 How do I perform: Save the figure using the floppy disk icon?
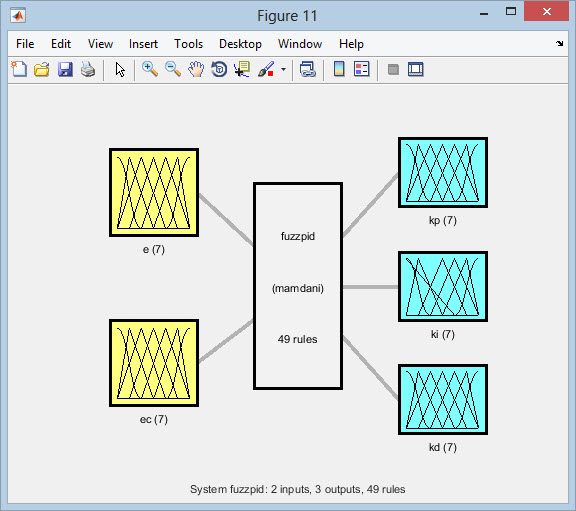65,69
